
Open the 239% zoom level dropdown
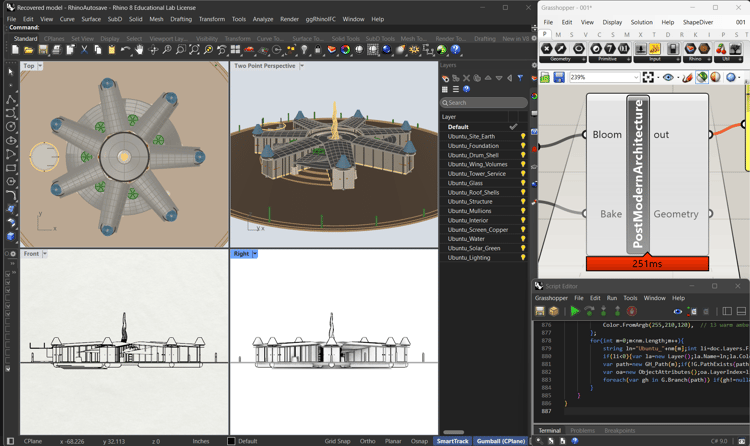tap(635, 77)
